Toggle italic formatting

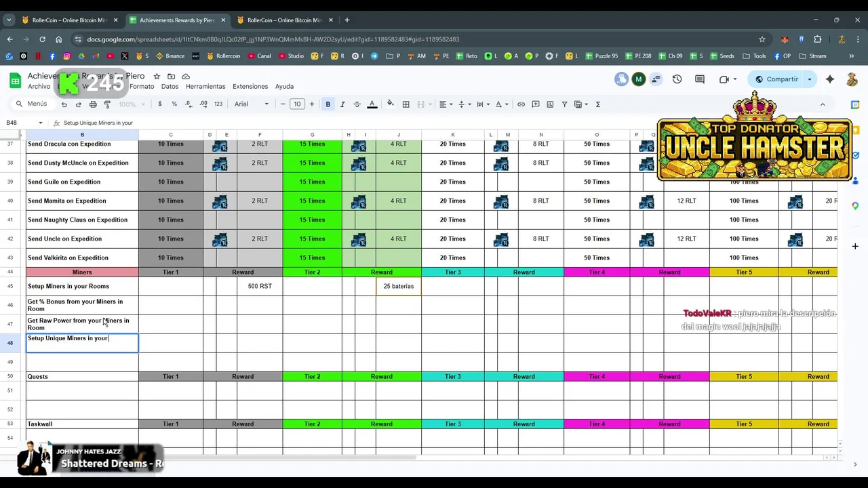point(342,104)
